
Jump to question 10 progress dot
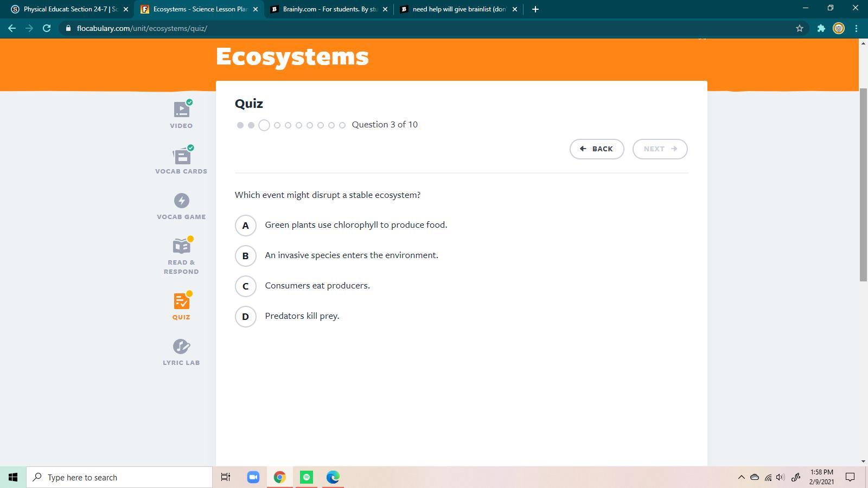(342, 125)
